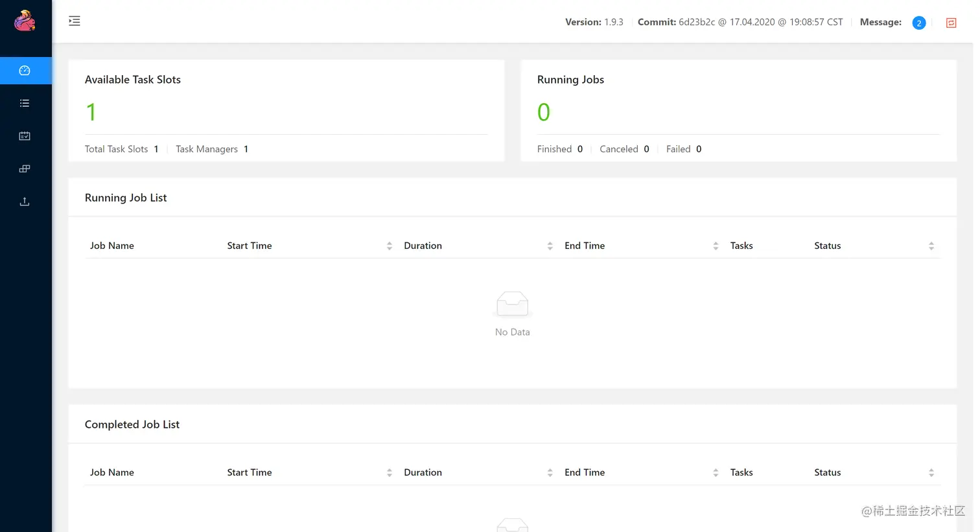Viewport: 980px width, 532px height.
Task: Sort Completed Job List by Duration
Action: [550, 473]
